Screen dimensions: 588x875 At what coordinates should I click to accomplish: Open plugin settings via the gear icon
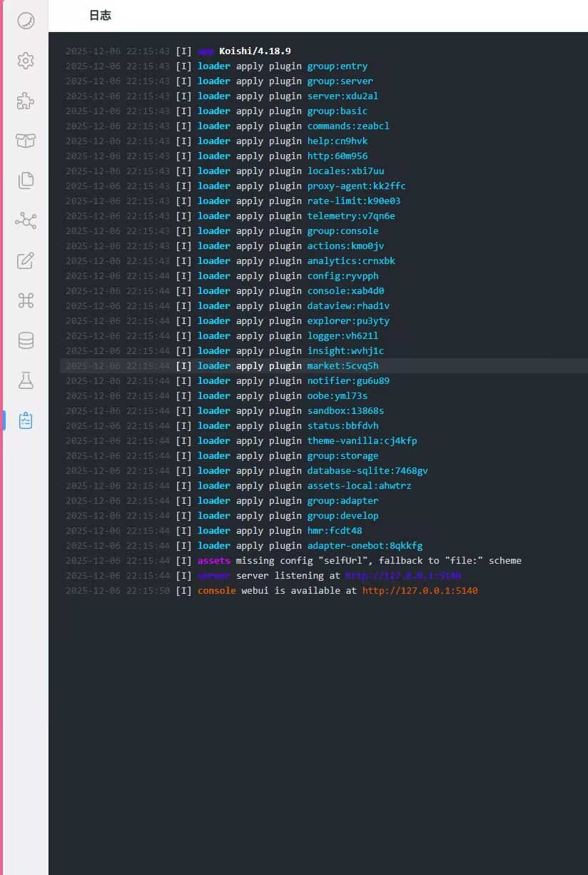(26, 61)
